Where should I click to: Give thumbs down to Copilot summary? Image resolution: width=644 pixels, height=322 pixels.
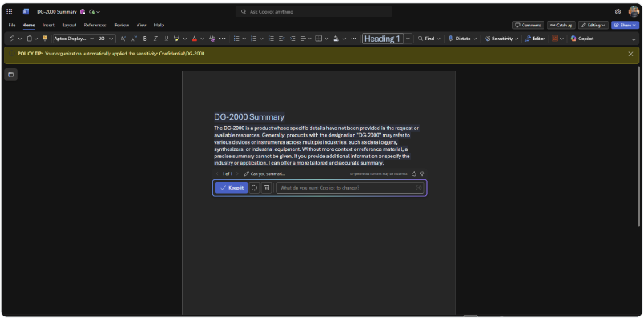(422, 173)
